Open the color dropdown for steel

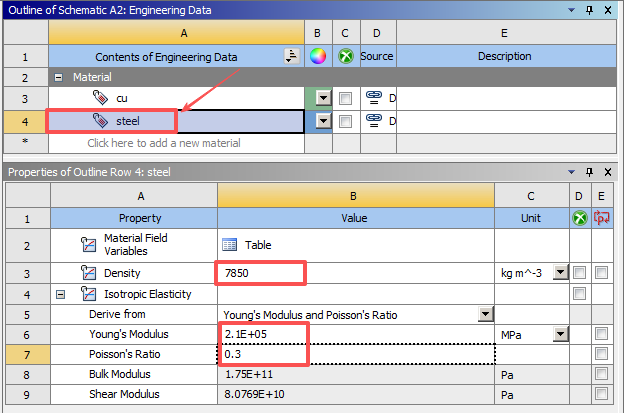[x=324, y=121]
